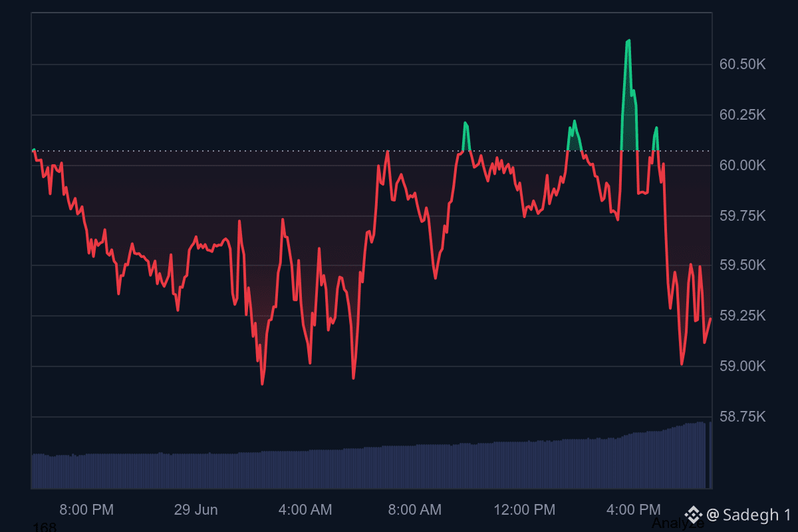Click the 59.25K price axis label

[743, 316]
